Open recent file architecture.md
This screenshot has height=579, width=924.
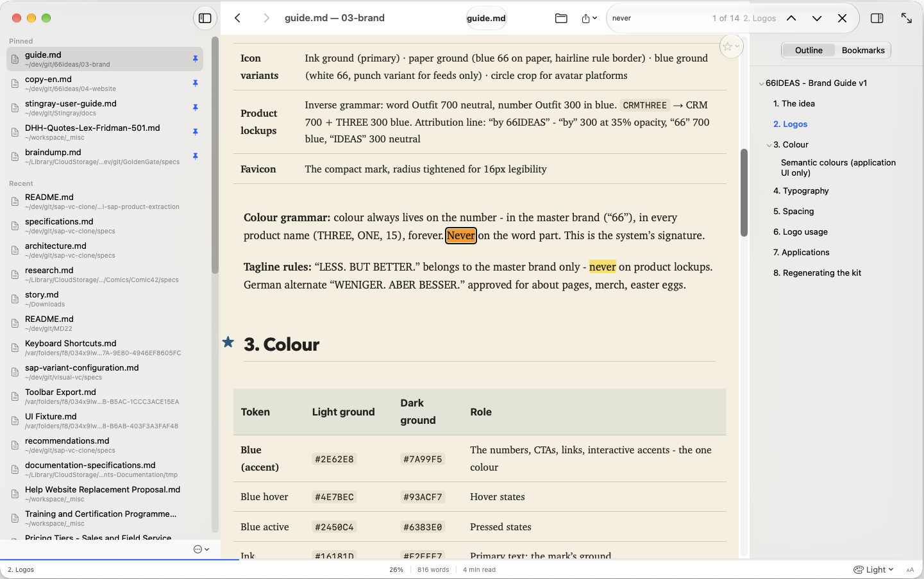point(105,250)
